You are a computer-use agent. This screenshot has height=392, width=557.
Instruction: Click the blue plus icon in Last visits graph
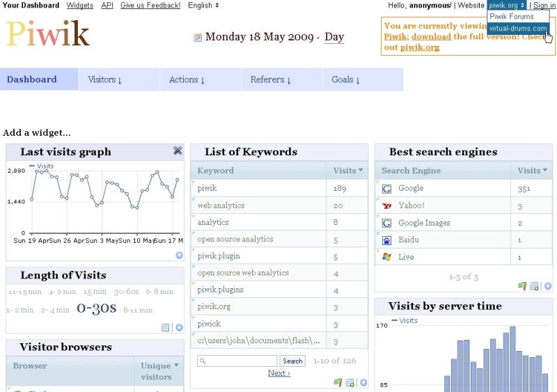click(180, 255)
